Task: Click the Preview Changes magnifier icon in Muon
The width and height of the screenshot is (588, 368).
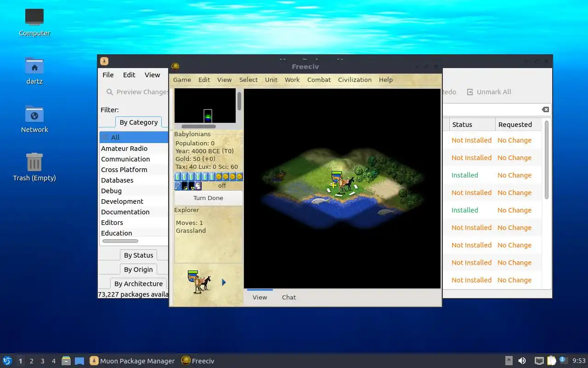Action: click(110, 92)
